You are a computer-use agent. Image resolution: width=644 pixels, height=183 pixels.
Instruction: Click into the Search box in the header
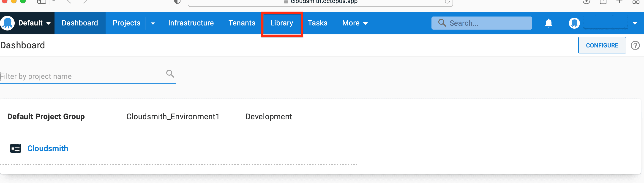point(485,23)
